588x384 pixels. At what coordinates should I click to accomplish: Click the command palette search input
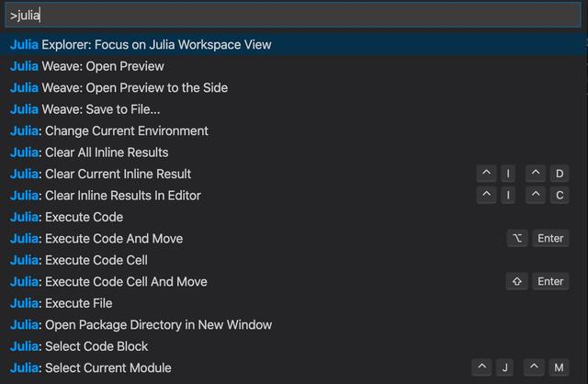(x=292, y=16)
